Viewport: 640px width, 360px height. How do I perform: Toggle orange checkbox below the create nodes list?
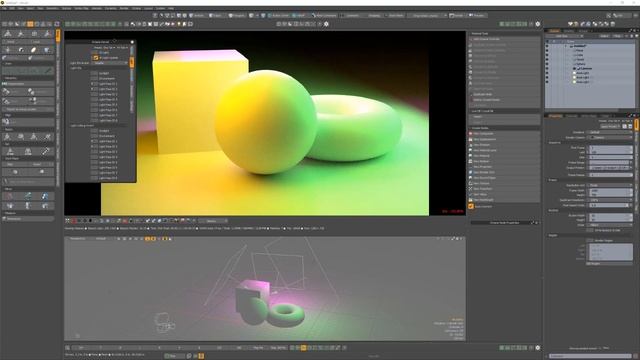click(471, 207)
